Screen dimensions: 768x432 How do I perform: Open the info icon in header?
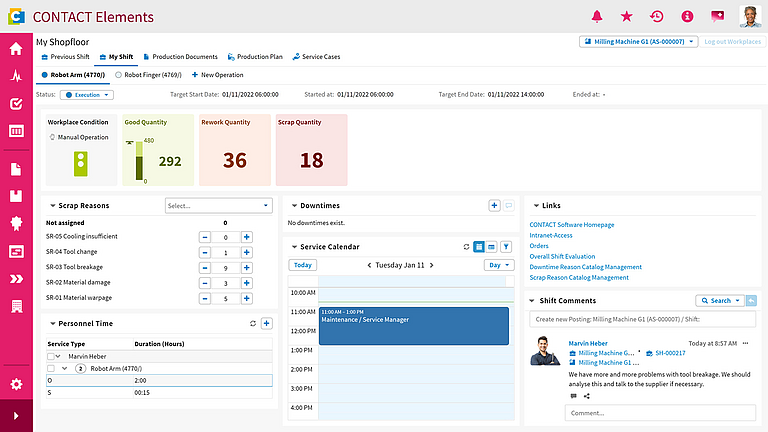coord(687,17)
